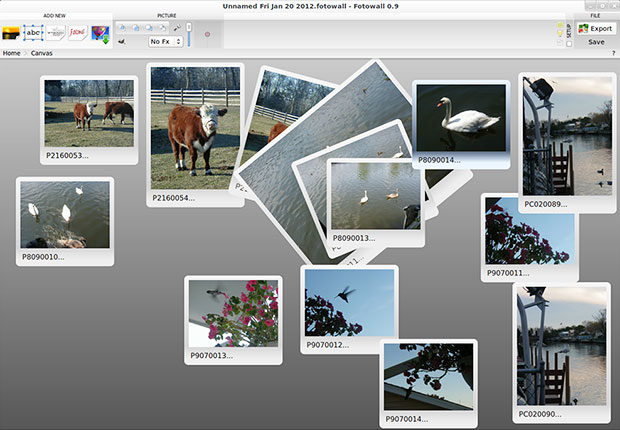620x430 pixels.
Task: Search web pictures using the balloon download icon
Action: pos(100,34)
